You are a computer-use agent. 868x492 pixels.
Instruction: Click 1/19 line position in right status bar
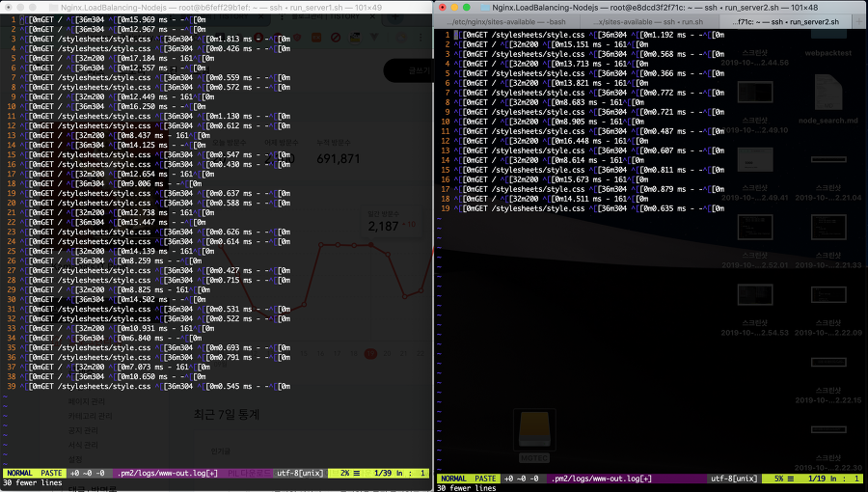pyautogui.click(x=817, y=478)
